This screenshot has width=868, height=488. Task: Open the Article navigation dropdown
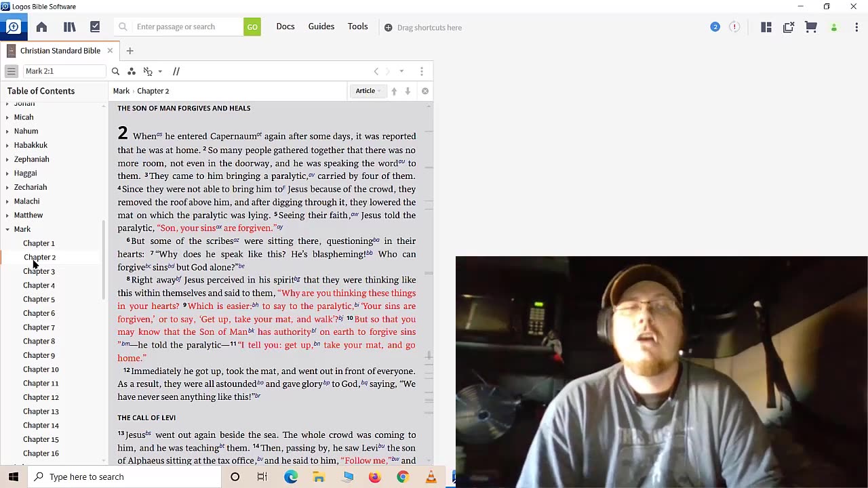368,91
